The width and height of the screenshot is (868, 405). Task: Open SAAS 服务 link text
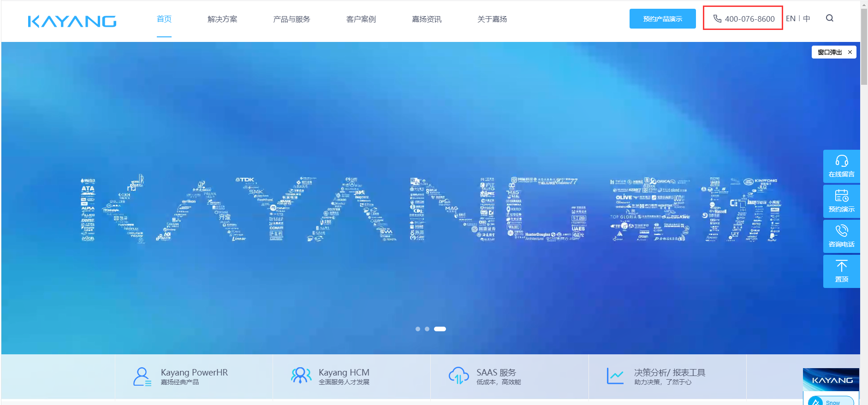point(496,372)
